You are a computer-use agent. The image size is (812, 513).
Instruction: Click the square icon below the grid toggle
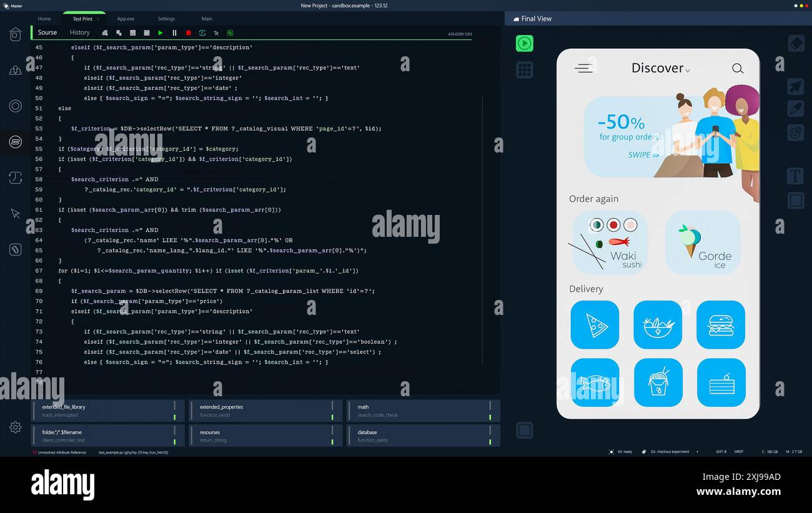point(525,430)
